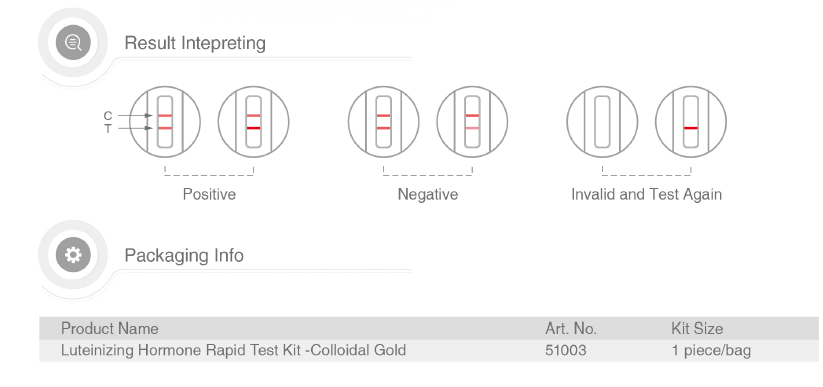Viewport: 823px width, 387px height.
Task: Select the Invalid strip showing only T line
Action: (x=691, y=122)
